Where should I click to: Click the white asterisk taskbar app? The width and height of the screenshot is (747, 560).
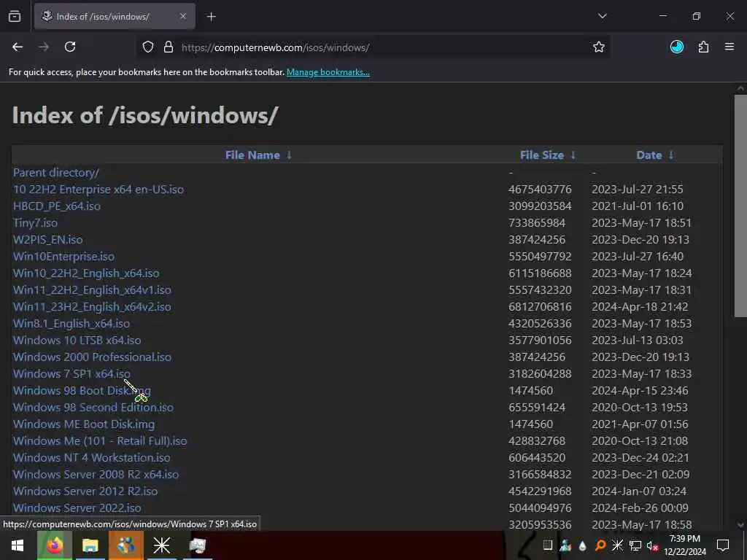(161, 545)
